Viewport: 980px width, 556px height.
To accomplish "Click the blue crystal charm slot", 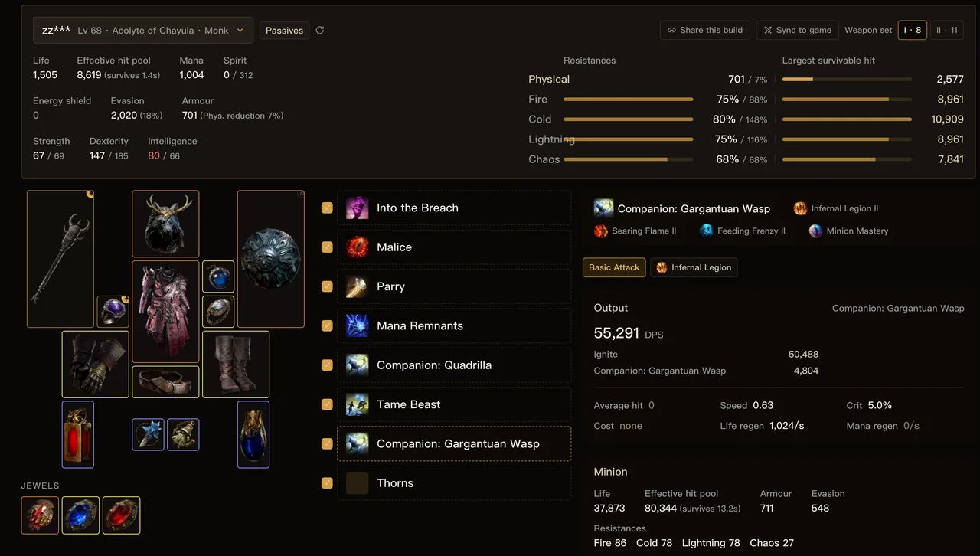I will 148,434.
